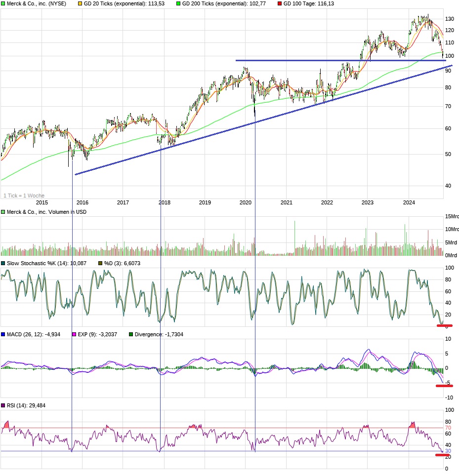
Task: Click the %D (3) legend swatch
Action: (100, 263)
